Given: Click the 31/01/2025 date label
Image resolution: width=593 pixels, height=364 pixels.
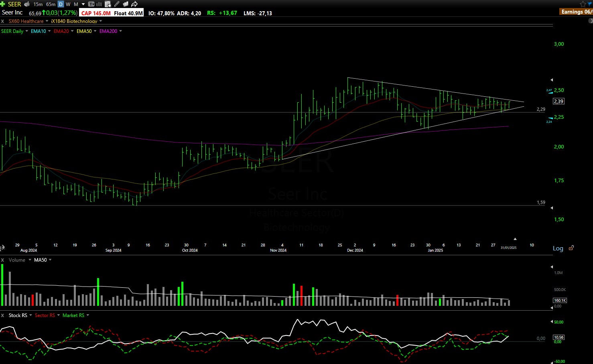Looking at the screenshot, I should [x=508, y=248].
